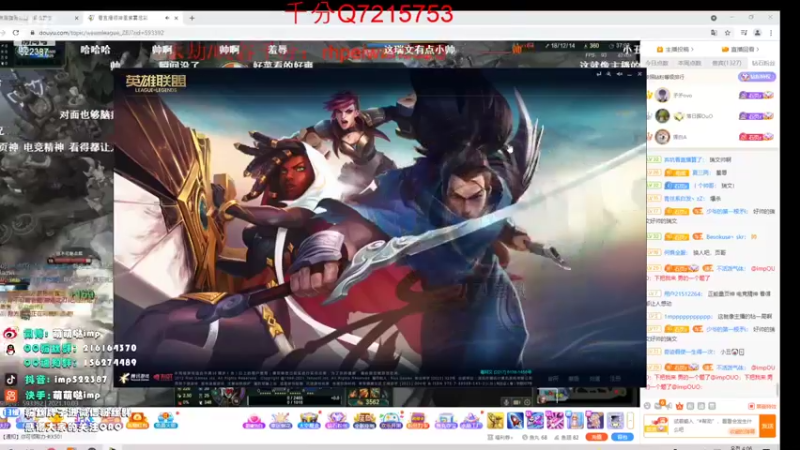Select the pink heart gift icon
The height and width of the screenshot is (450, 800).
coord(254,421)
